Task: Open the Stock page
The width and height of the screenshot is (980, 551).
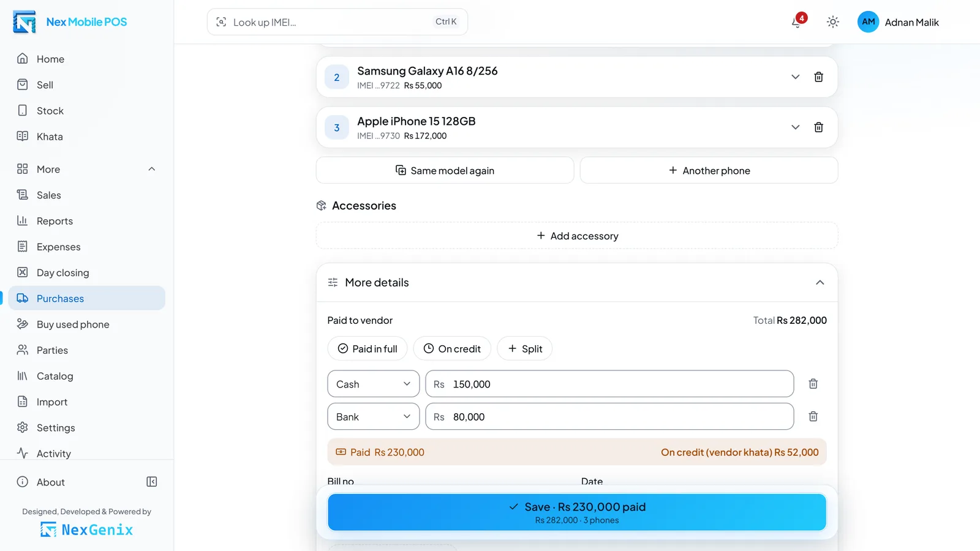Action: point(87,111)
